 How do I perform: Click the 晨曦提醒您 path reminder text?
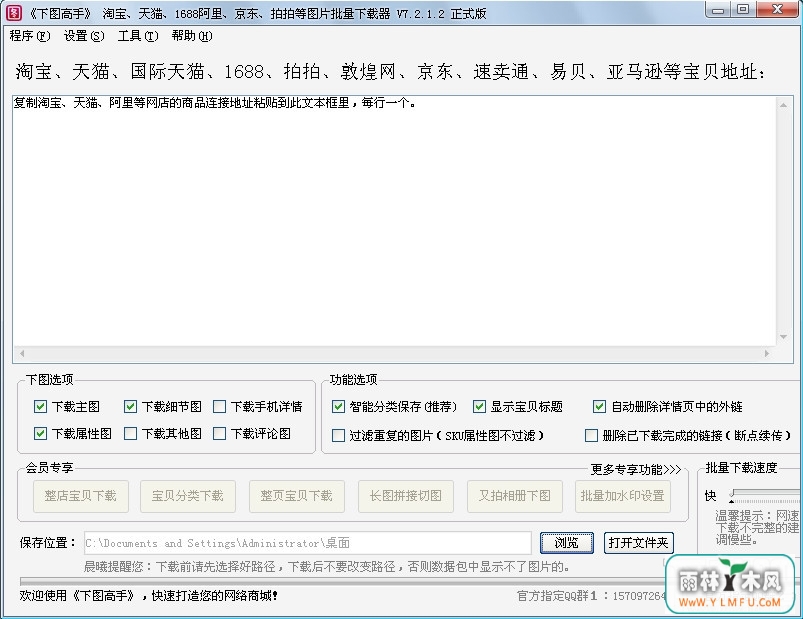[x=327, y=567]
